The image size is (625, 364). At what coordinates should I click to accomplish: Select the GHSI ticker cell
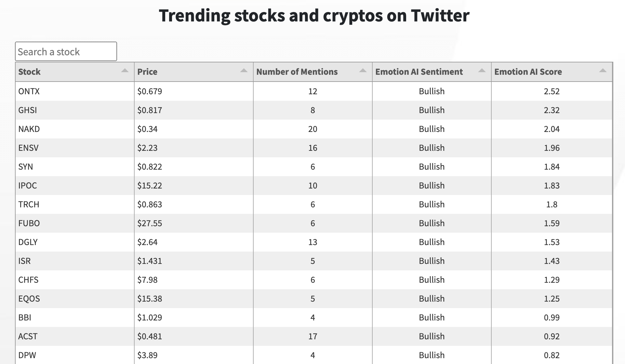pyautogui.click(x=75, y=110)
